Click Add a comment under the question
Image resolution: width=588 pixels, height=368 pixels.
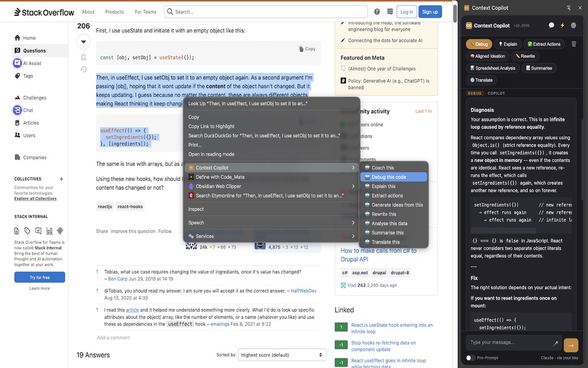(x=113, y=337)
